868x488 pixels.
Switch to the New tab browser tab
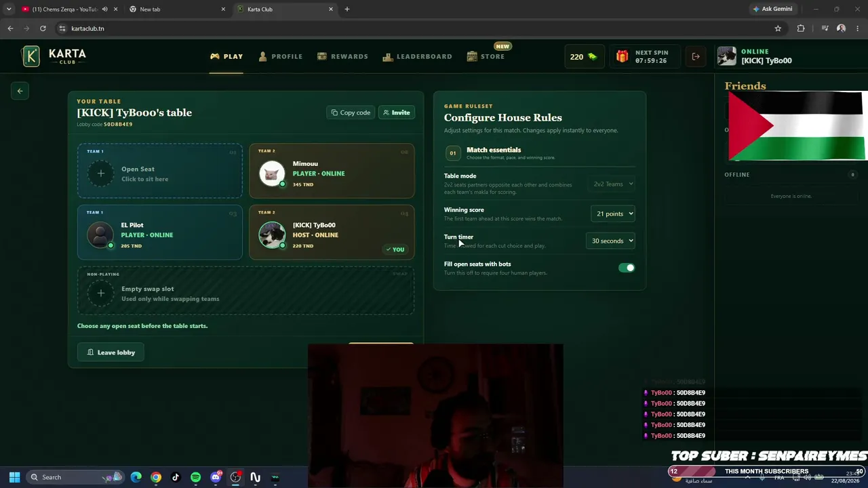pos(176,9)
